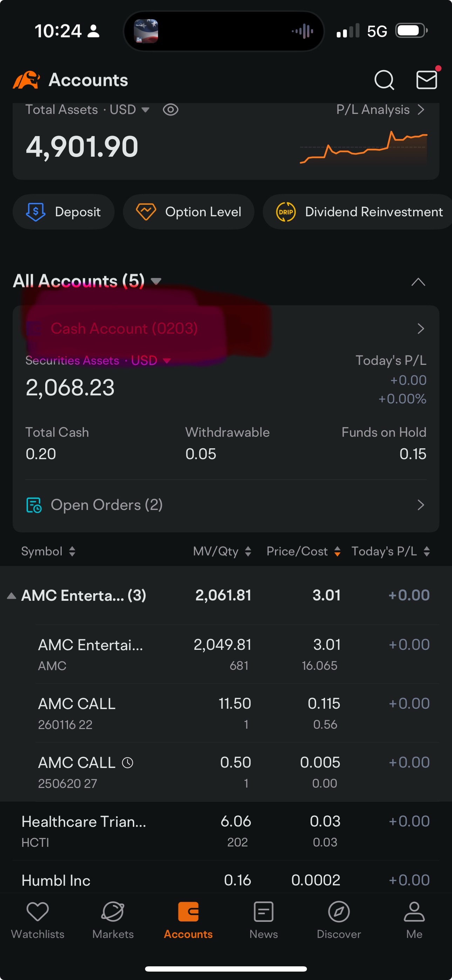Open the messages envelope icon
Viewport: 452px width, 980px height.
[426, 80]
